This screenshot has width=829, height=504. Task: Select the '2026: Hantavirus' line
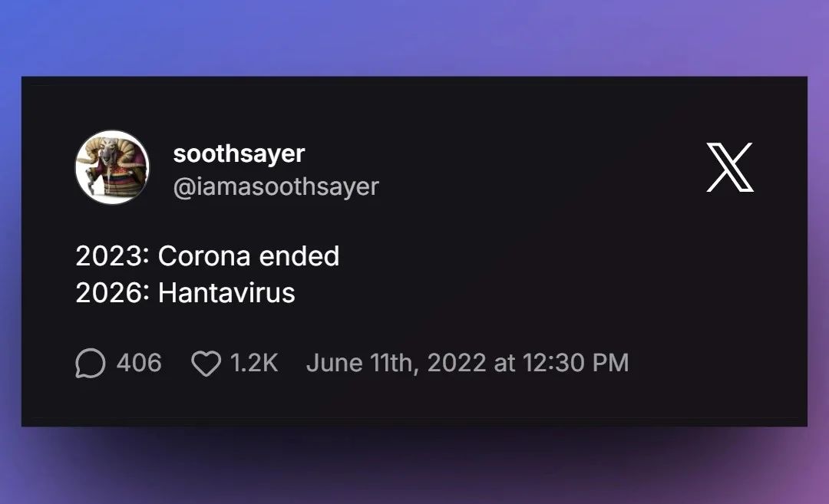point(185,293)
